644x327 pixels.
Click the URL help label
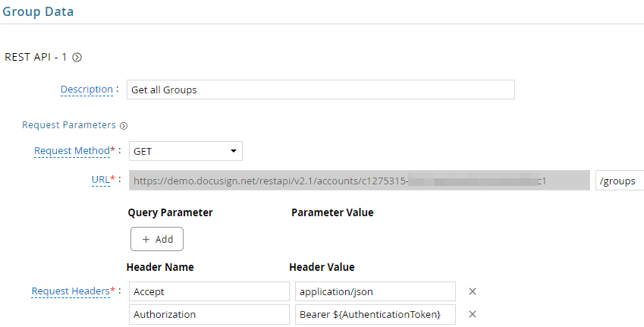tap(101, 180)
